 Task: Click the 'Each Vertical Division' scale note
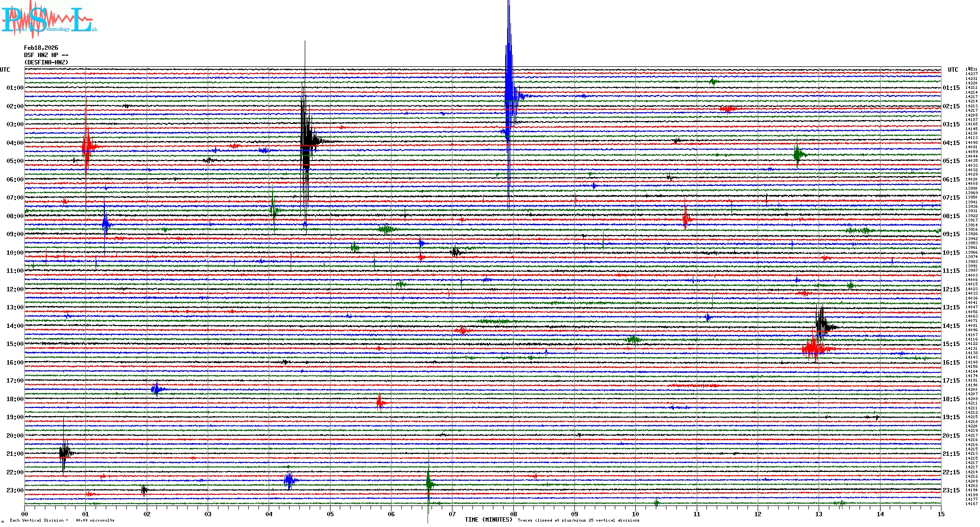(62, 520)
